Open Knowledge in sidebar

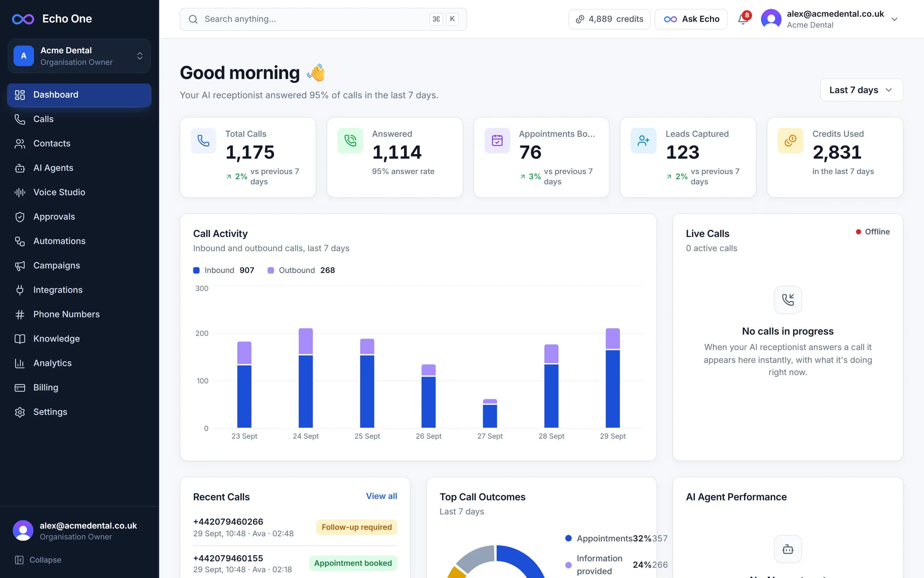click(79, 339)
